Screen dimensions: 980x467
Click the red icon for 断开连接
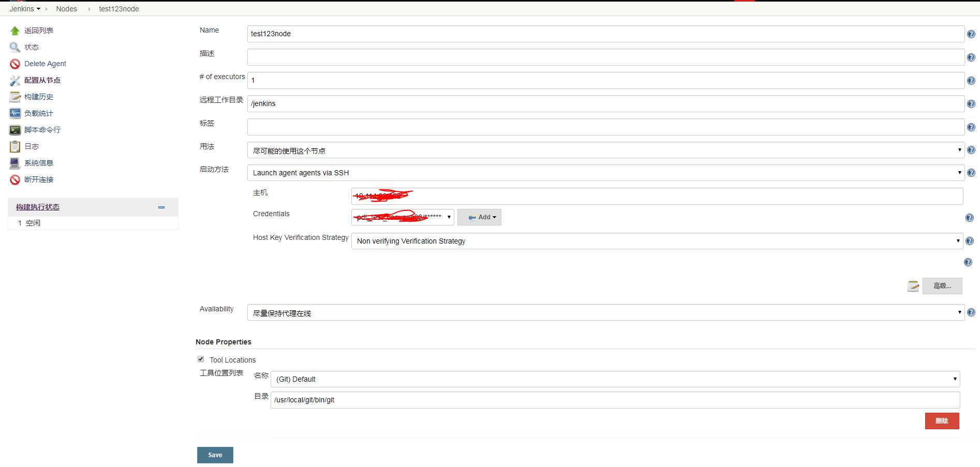pos(15,180)
